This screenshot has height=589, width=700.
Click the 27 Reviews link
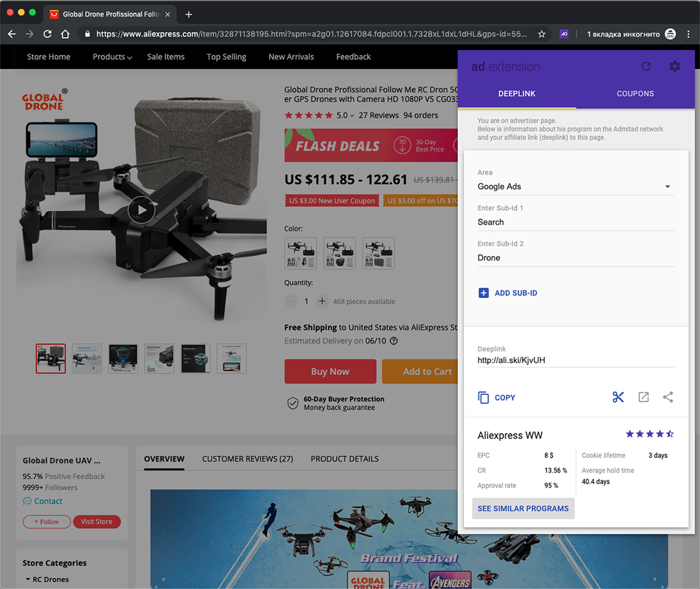[x=379, y=115]
